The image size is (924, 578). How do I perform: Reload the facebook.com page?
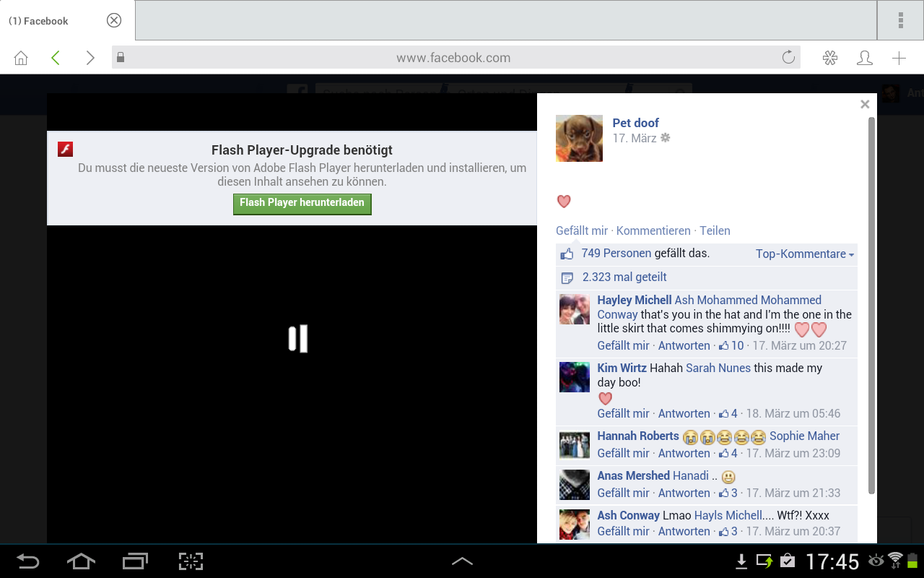point(788,58)
